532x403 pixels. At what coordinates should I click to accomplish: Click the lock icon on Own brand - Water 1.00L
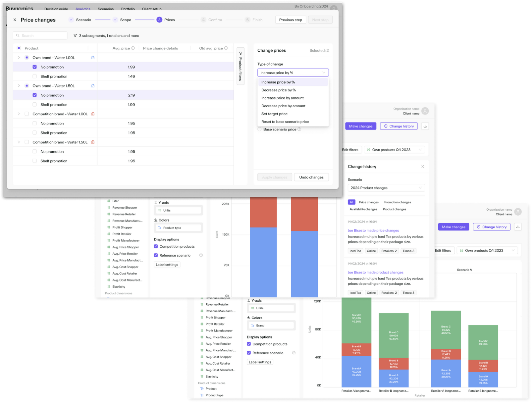[x=93, y=57]
